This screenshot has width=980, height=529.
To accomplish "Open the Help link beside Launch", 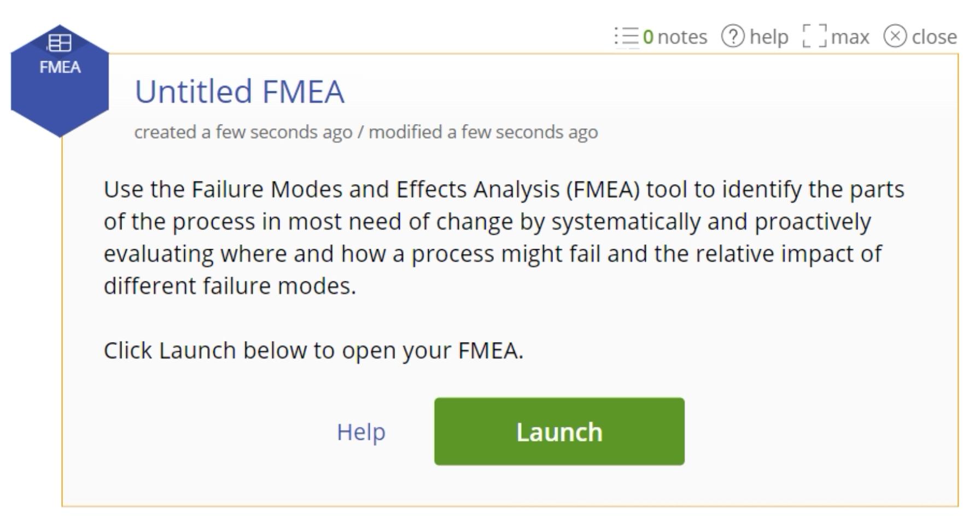I will point(361,432).
